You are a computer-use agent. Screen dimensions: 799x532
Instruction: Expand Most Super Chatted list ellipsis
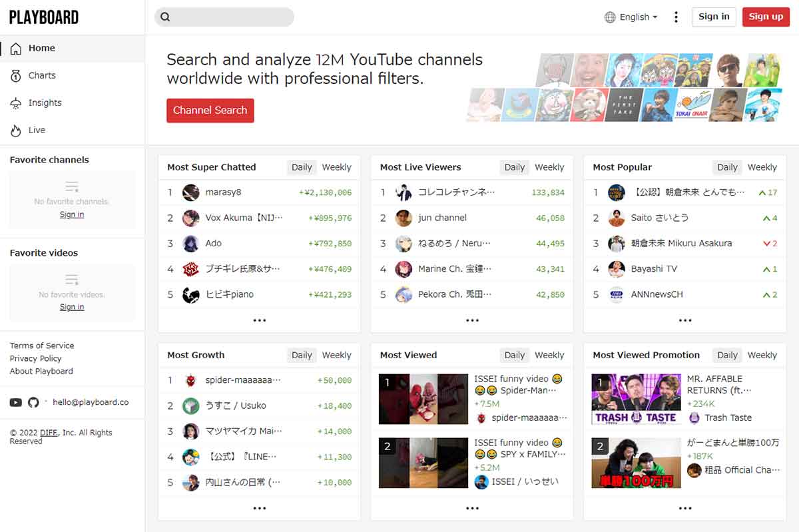point(260,320)
